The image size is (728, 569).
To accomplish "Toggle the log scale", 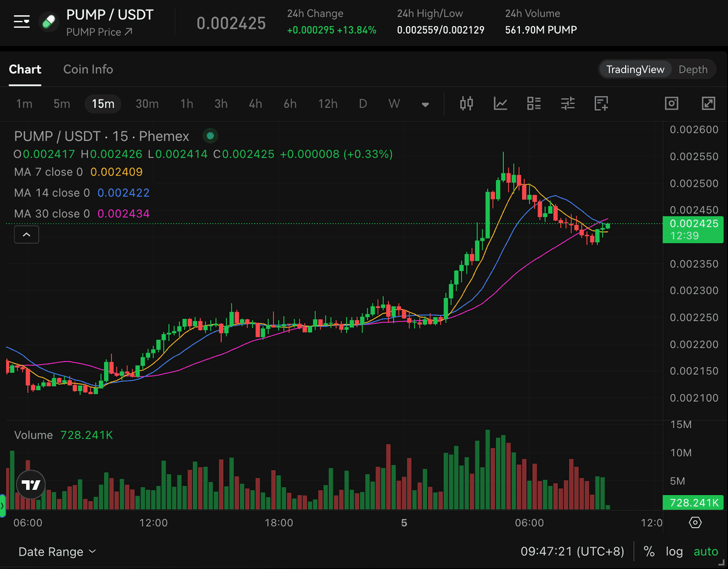I will pyautogui.click(x=675, y=551).
